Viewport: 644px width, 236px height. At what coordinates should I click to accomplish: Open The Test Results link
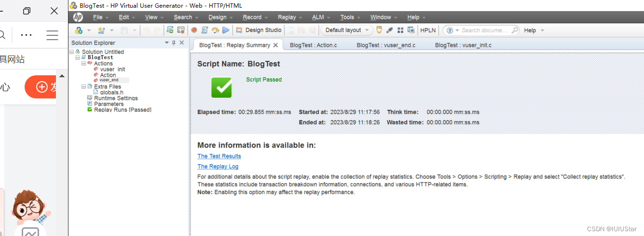click(219, 156)
